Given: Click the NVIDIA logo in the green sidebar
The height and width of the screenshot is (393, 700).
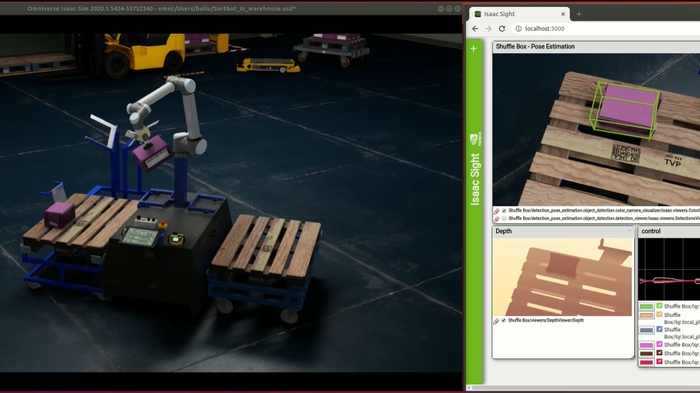Looking at the screenshot, I should point(476,139).
